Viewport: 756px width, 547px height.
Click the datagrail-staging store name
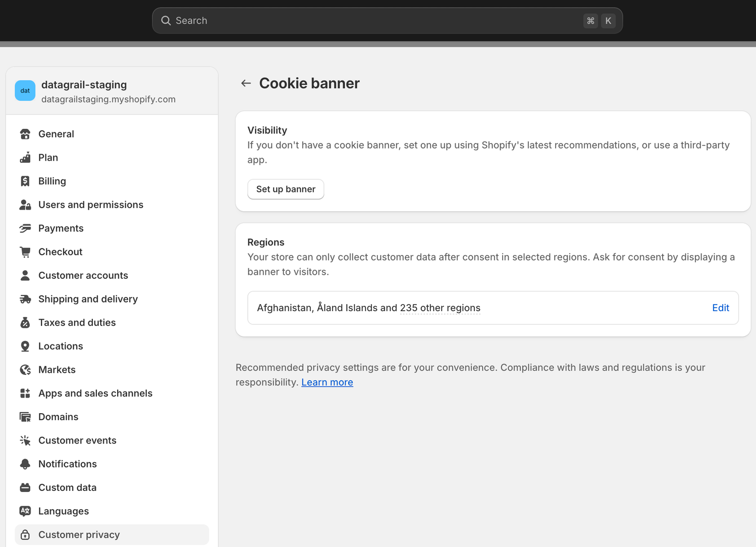coord(84,85)
